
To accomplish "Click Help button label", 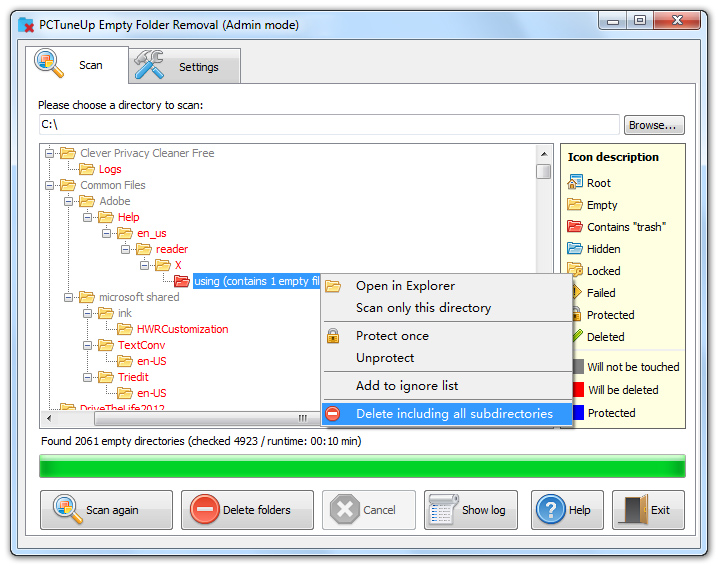I will pyautogui.click(x=579, y=510).
